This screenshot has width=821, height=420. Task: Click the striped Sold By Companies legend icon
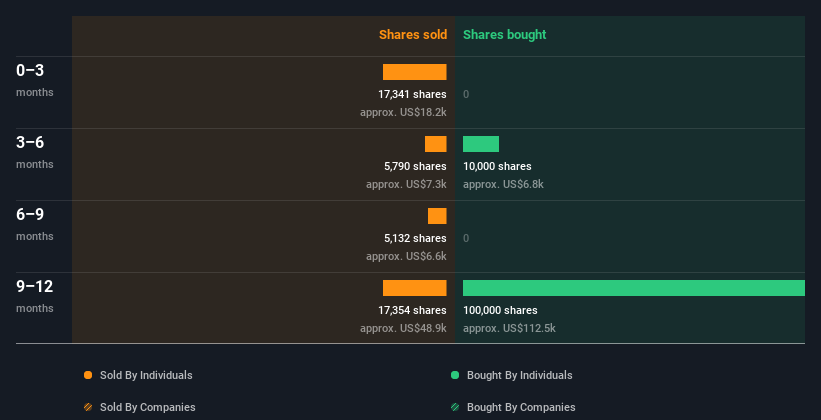pyautogui.click(x=88, y=407)
